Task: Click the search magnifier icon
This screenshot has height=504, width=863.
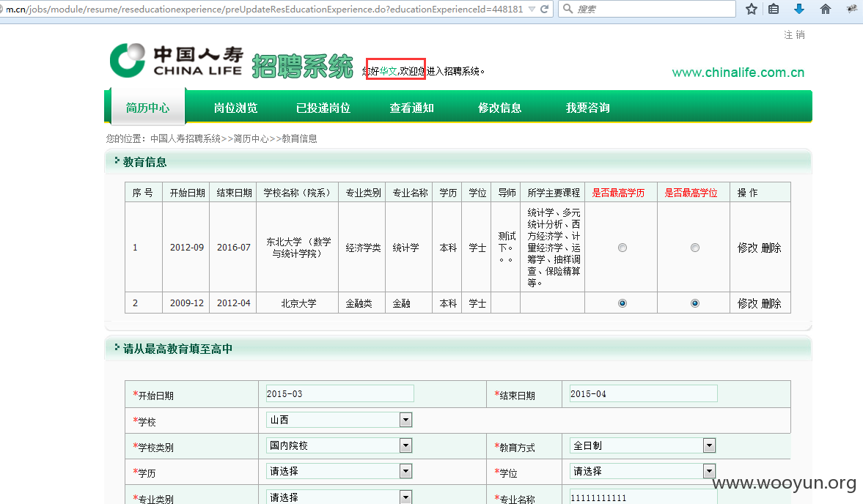Action: 568,9
